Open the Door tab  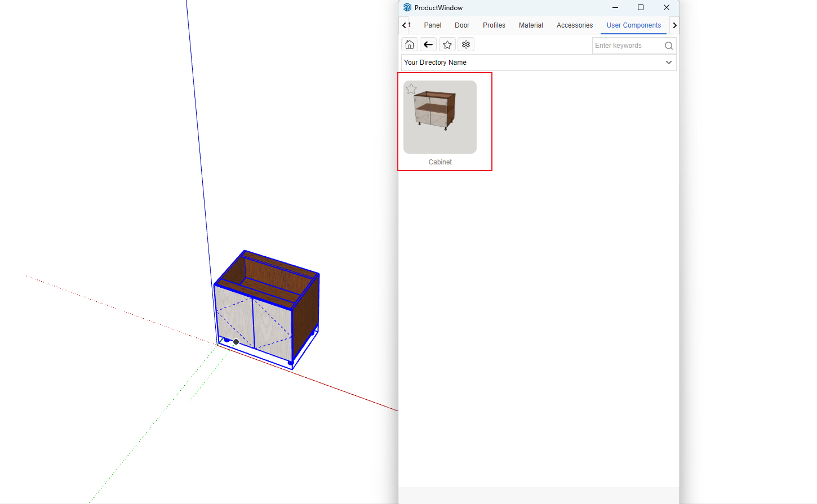point(462,25)
